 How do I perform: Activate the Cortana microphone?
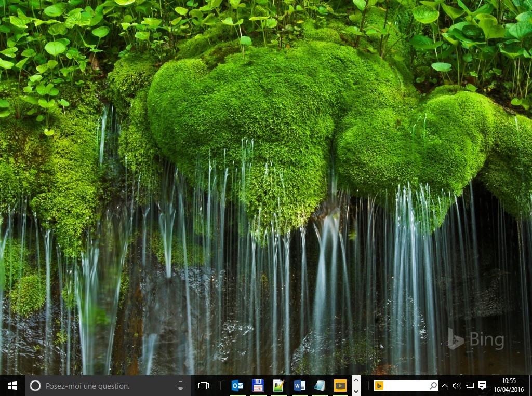click(x=180, y=386)
